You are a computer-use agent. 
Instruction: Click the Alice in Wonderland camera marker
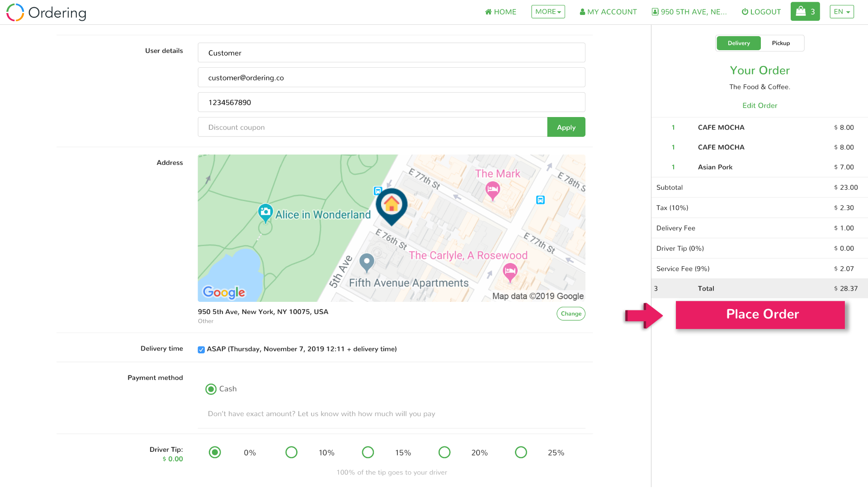tap(265, 212)
